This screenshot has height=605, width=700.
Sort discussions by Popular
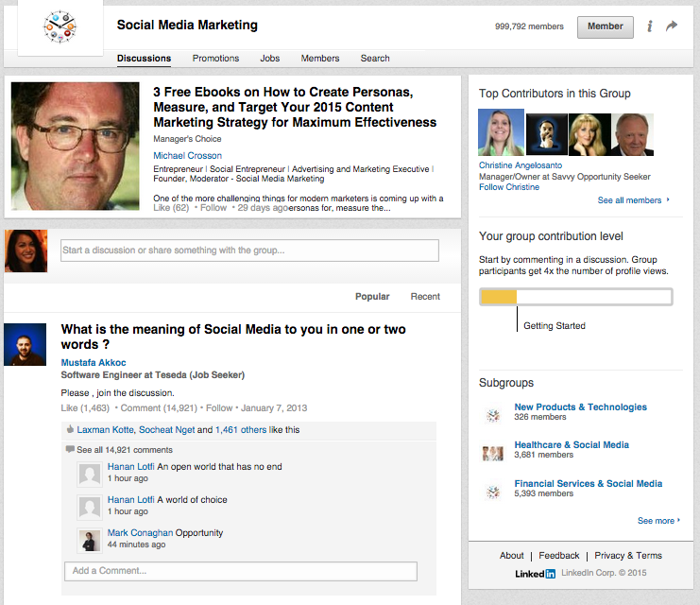tap(372, 296)
